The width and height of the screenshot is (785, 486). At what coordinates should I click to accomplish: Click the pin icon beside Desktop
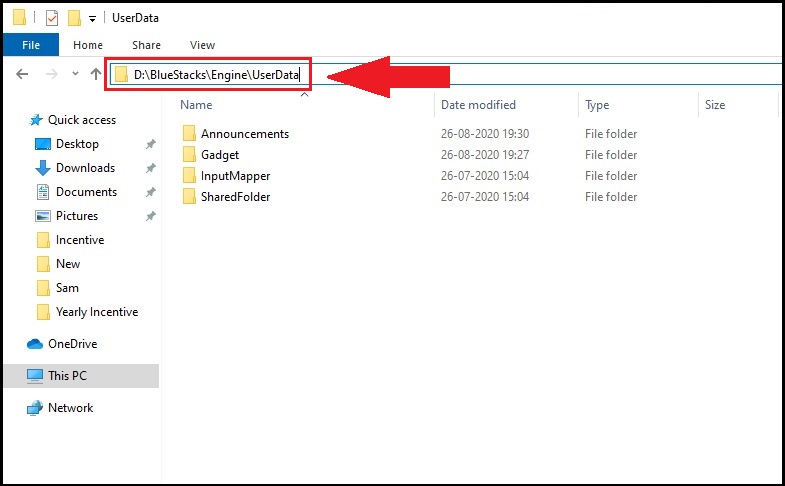click(151, 144)
